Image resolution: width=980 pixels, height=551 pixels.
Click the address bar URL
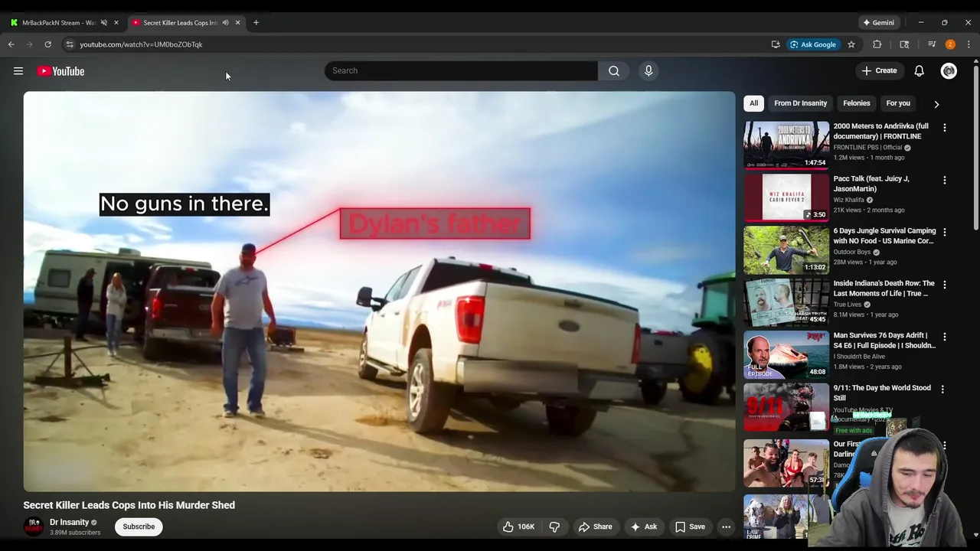tap(141, 44)
